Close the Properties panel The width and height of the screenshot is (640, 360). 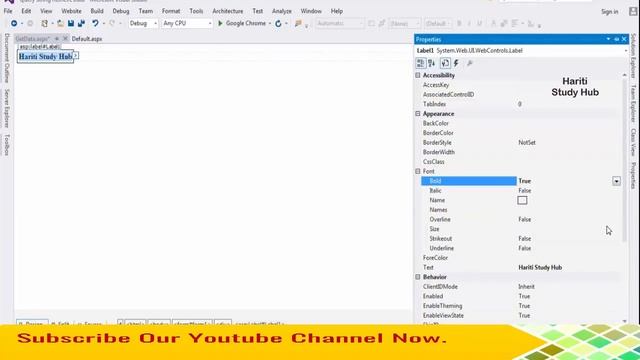(x=624, y=39)
